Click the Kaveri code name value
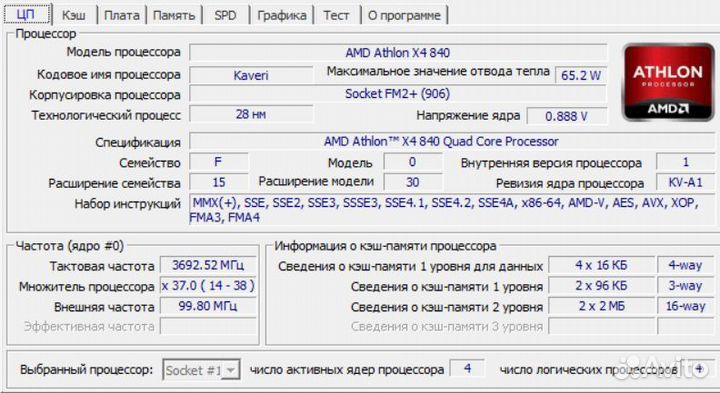This screenshot has height=393, width=720. coord(251,75)
